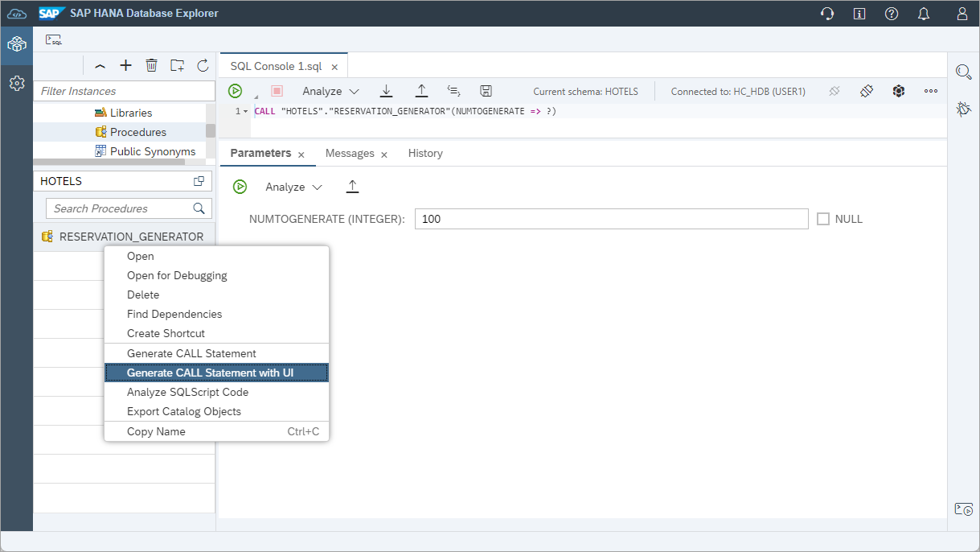Click the cube icon next to the plug

[x=899, y=91]
